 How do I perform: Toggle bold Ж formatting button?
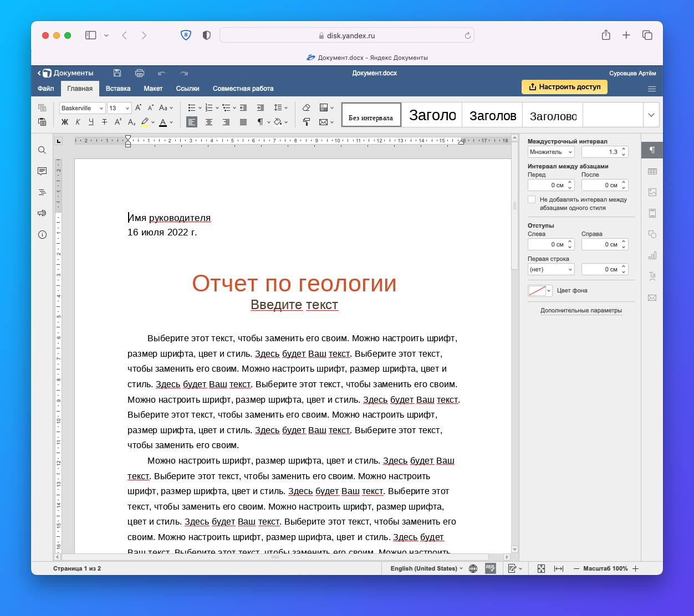click(64, 122)
